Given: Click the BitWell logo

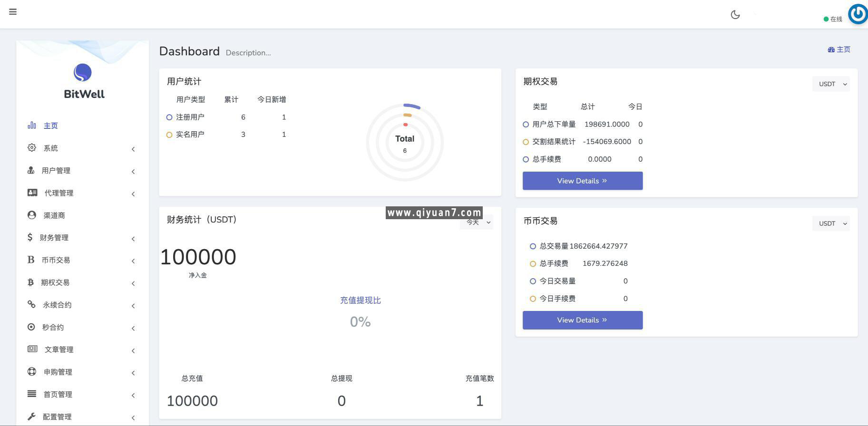Looking at the screenshot, I should point(83,73).
